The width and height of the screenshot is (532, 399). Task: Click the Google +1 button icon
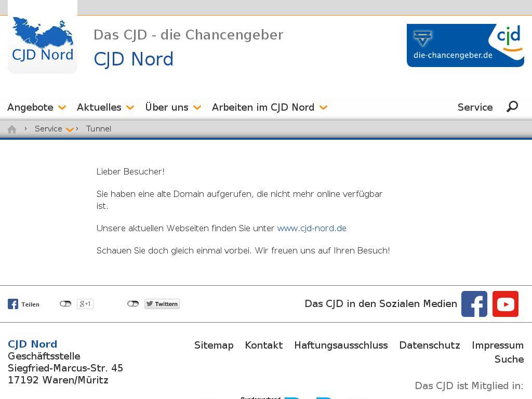click(85, 303)
